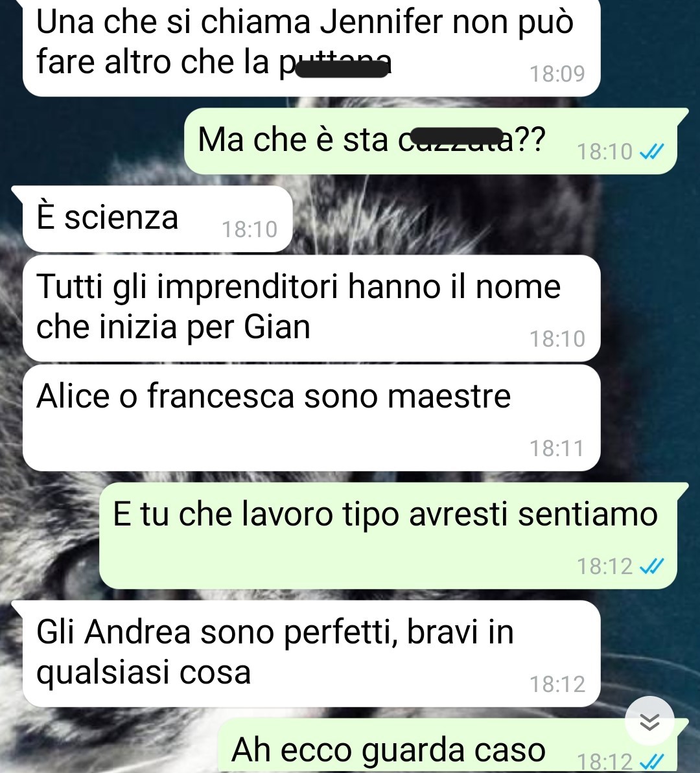Tap read checkmarks on 'E tu che lavoro' message
Screen dimensions: 700x773
(x=651, y=566)
